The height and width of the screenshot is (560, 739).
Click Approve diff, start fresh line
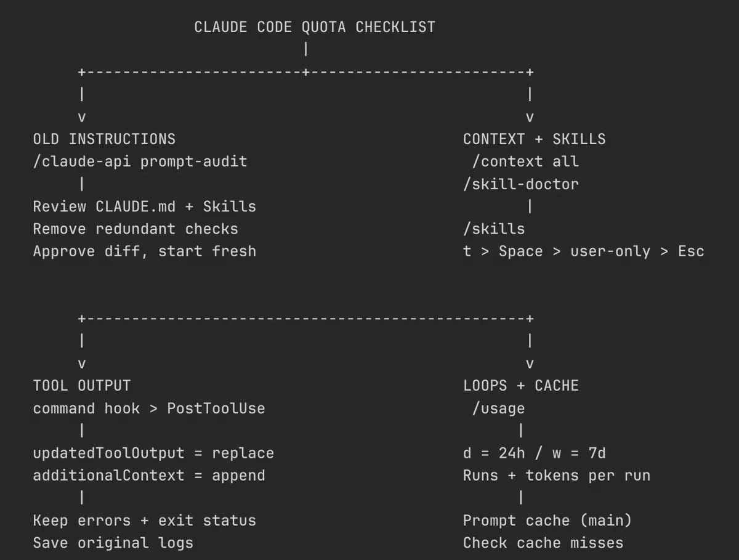pyautogui.click(x=145, y=251)
